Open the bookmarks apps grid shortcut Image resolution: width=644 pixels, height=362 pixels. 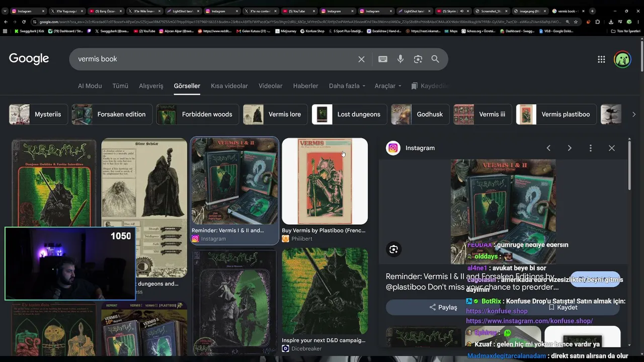point(5,31)
